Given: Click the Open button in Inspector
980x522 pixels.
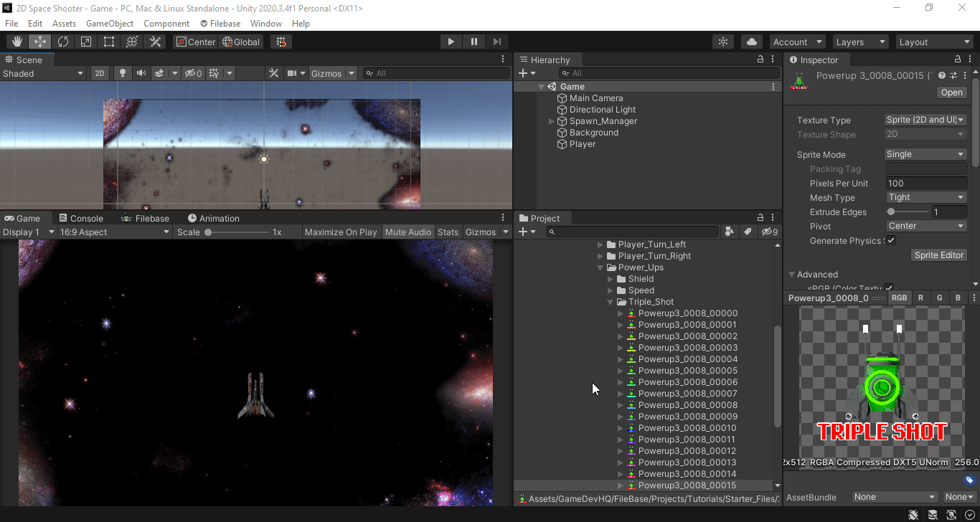Looking at the screenshot, I should coord(952,92).
